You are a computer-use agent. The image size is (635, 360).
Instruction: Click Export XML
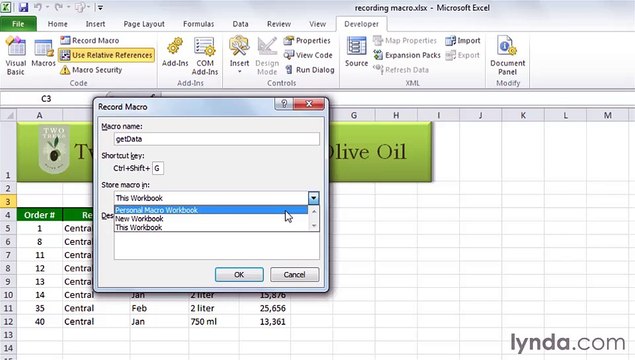(462, 55)
